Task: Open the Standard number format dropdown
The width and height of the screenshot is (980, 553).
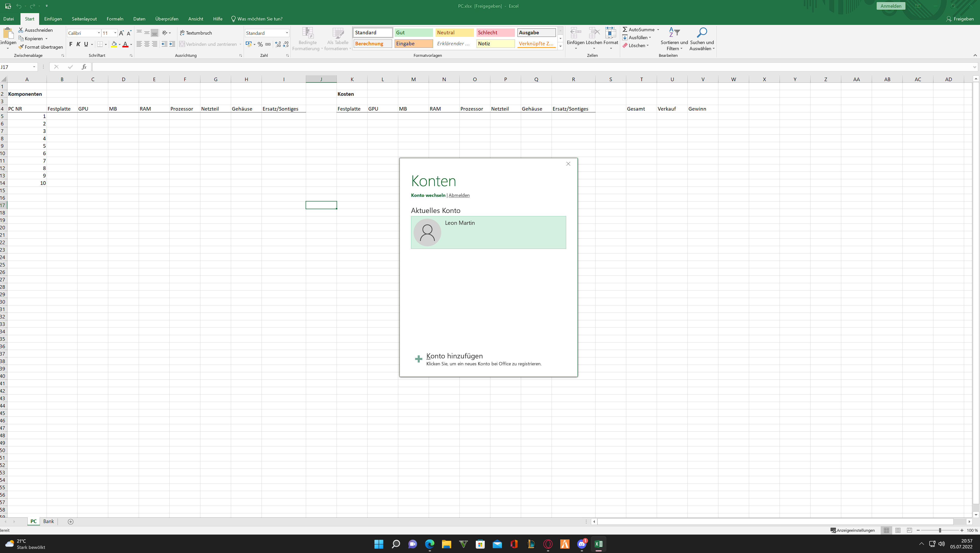Action: (x=287, y=33)
